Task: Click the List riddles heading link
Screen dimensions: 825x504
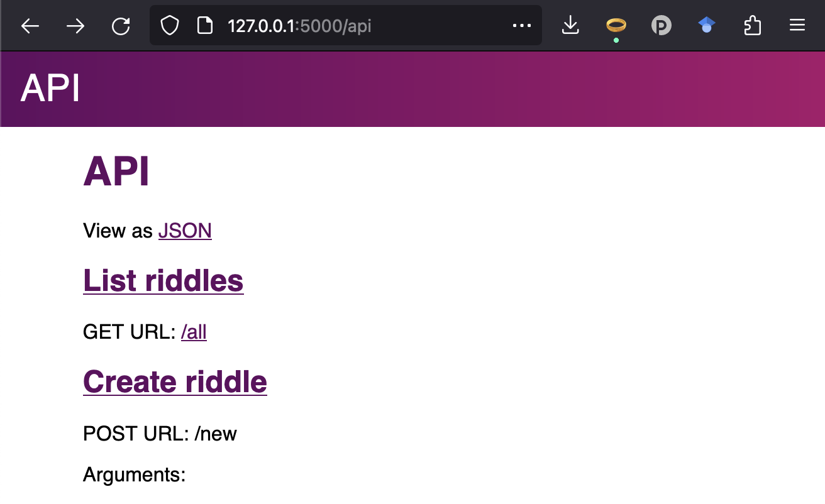Action: (163, 281)
